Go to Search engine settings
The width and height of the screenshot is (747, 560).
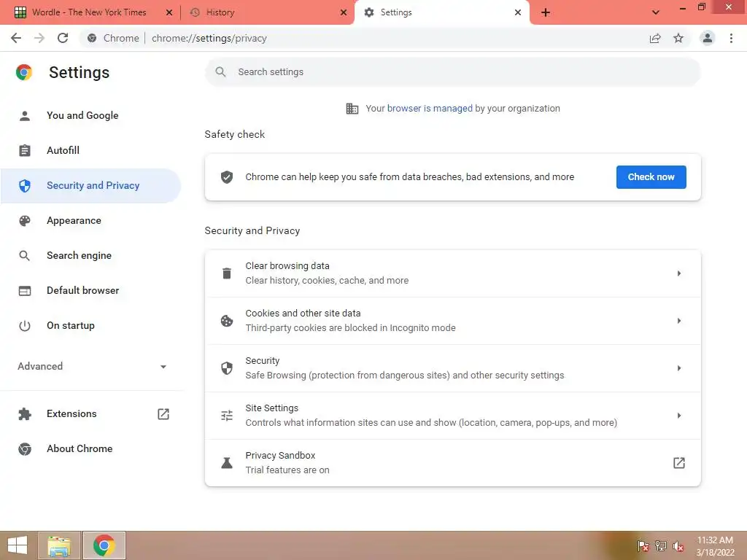90,255
